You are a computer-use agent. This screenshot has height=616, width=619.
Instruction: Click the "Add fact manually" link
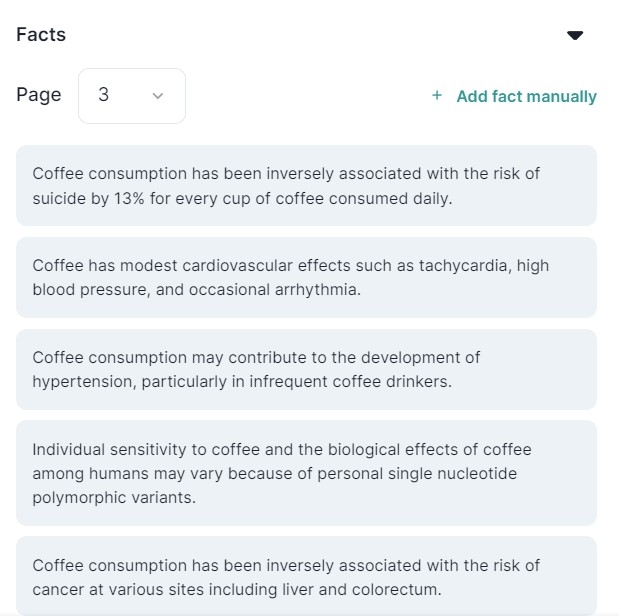click(526, 96)
